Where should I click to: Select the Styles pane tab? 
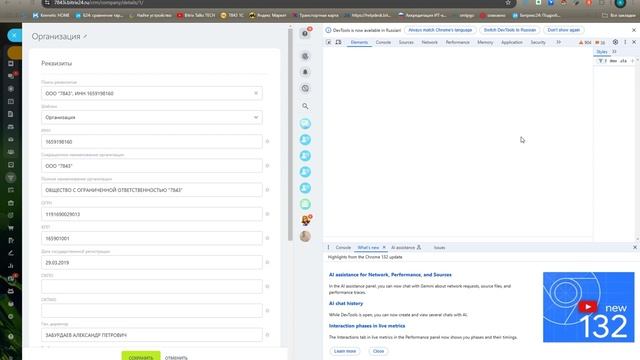pyautogui.click(x=602, y=52)
